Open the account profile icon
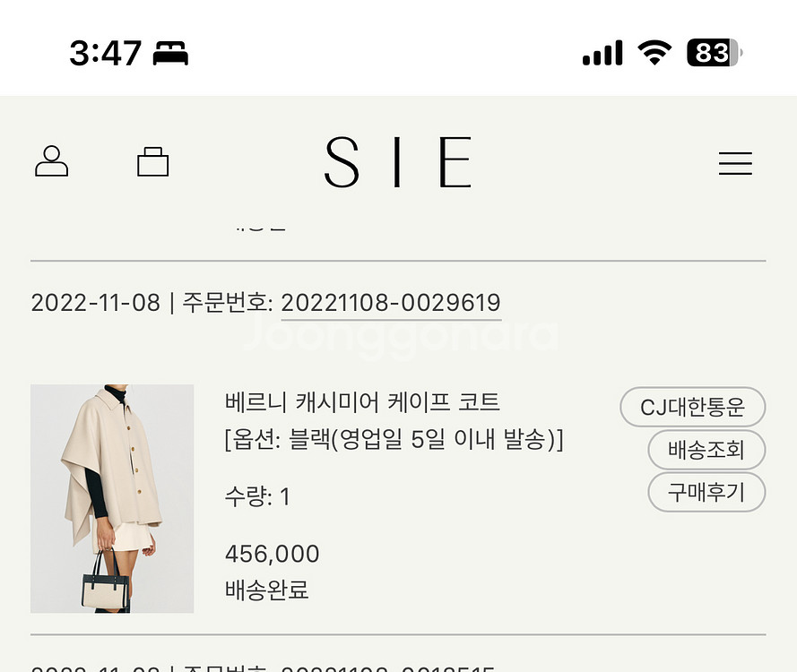 pos(51,161)
